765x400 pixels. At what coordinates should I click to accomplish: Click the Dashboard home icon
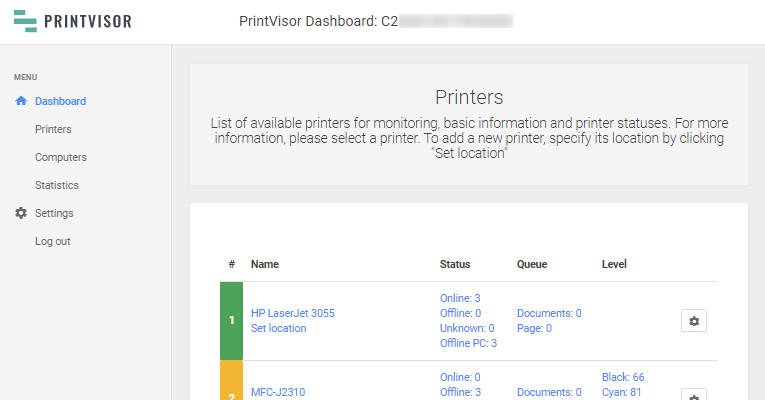point(21,101)
